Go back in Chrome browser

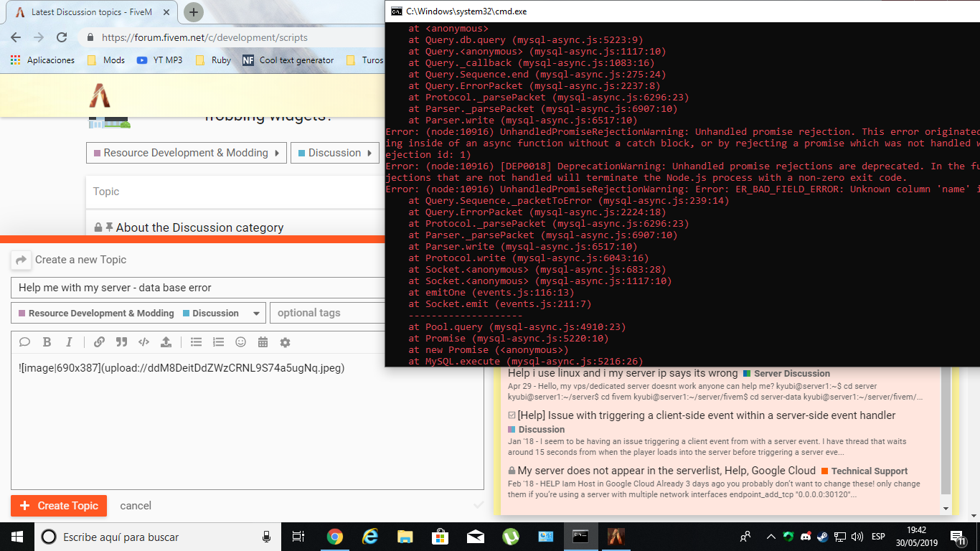pos(16,37)
